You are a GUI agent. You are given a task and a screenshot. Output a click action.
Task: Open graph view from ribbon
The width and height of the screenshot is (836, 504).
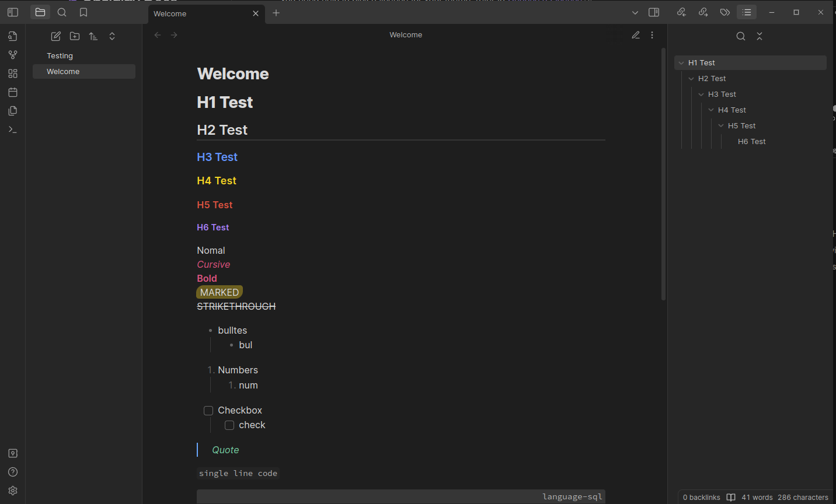coord(13,55)
